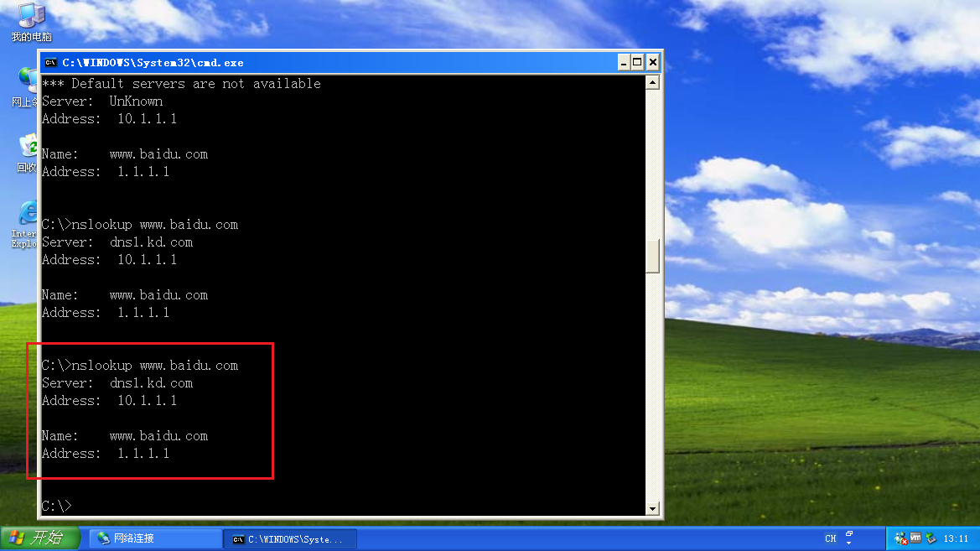
Task: Open the Start menu button
Action: tap(40, 538)
